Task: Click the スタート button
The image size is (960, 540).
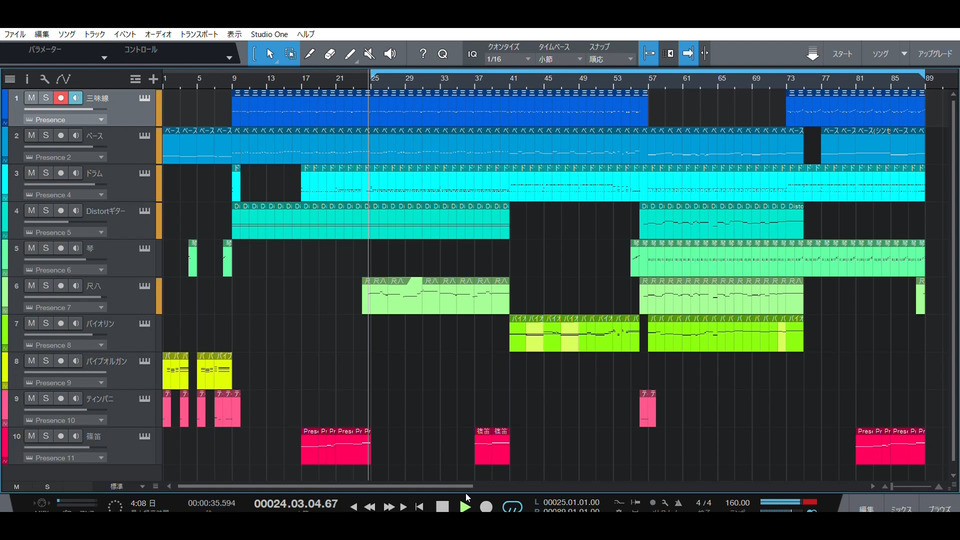Action: click(x=842, y=54)
